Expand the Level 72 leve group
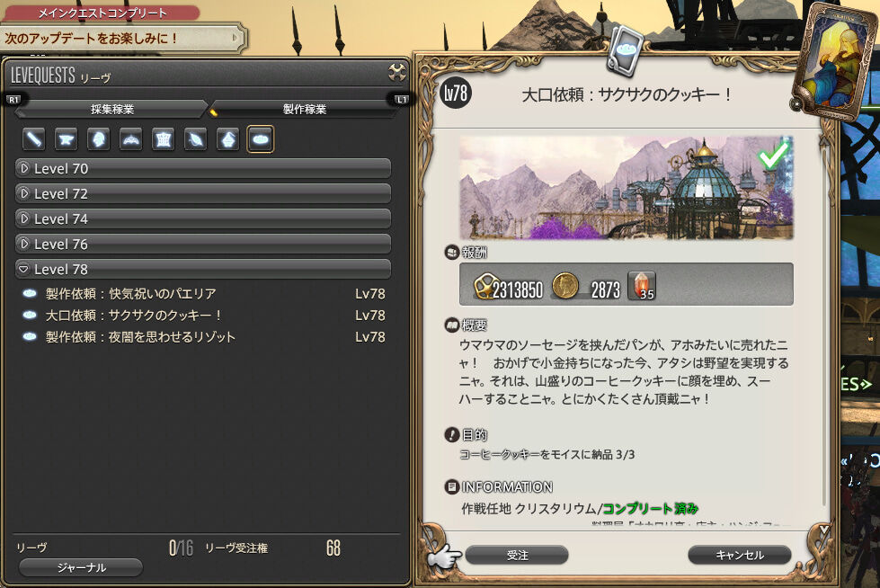Screen dimensions: 880x588 202,194
